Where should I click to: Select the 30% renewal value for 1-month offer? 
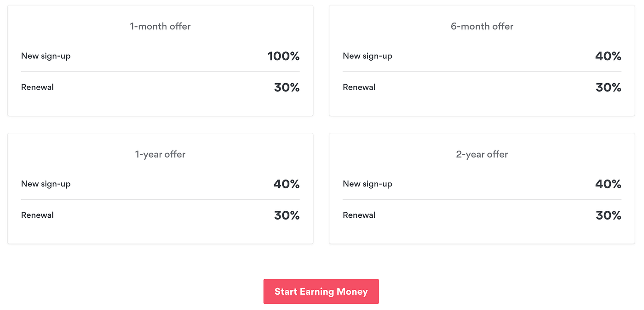pos(287,88)
